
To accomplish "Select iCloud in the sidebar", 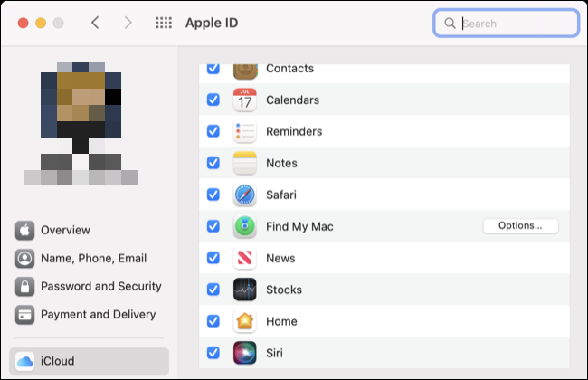I will (x=89, y=361).
